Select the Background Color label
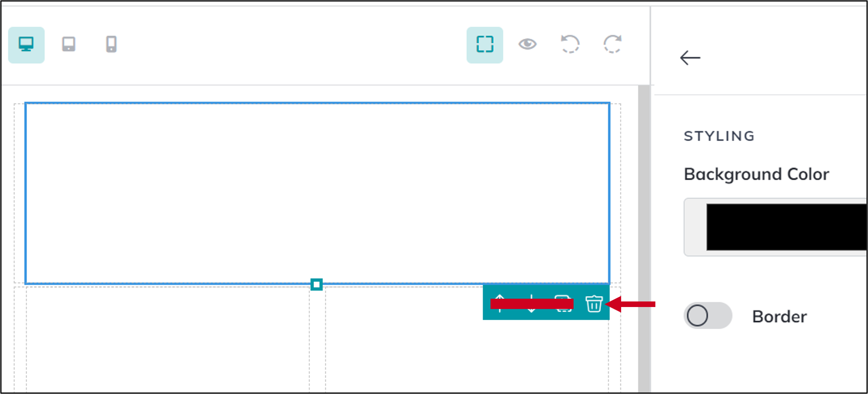 coord(756,174)
